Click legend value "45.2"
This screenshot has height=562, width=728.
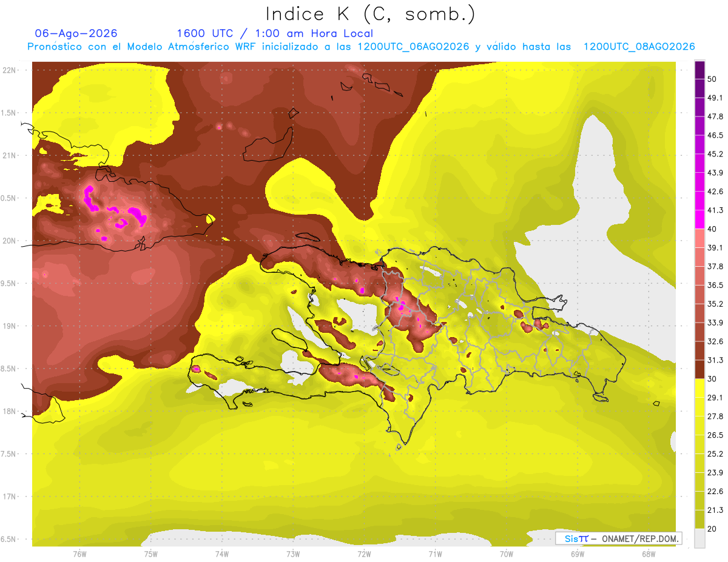coord(715,154)
